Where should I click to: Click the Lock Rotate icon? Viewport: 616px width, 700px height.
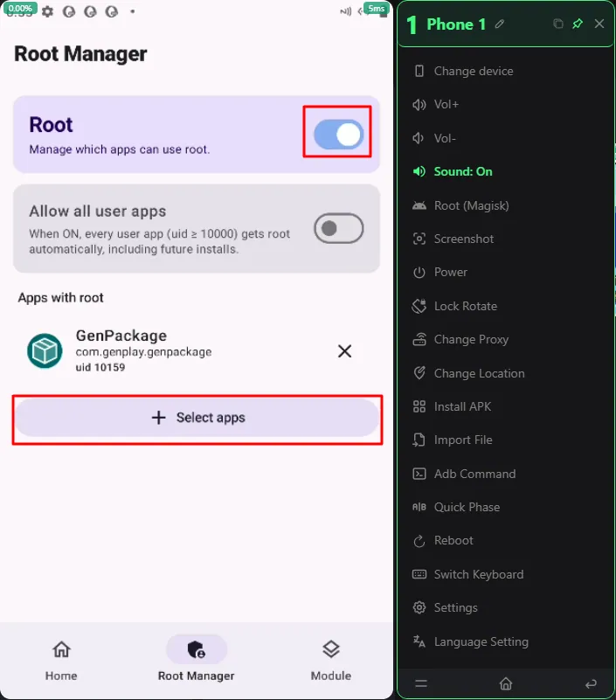pyautogui.click(x=419, y=306)
